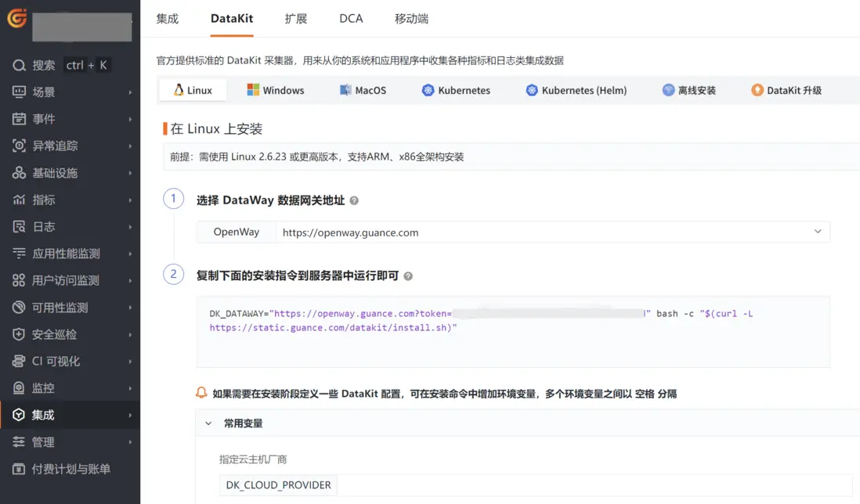Viewport: 860px width, 504px height.
Task: Click the 指定云主机厂商 label
Action: tap(253, 459)
